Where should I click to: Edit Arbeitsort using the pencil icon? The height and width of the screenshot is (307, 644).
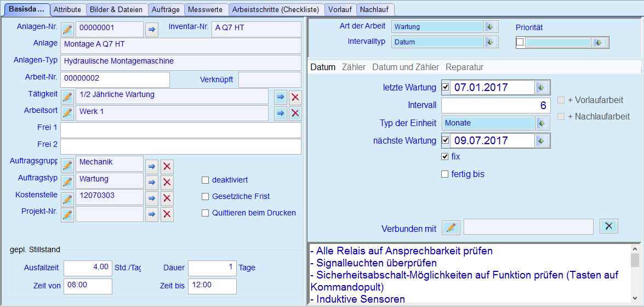click(67, 113)
